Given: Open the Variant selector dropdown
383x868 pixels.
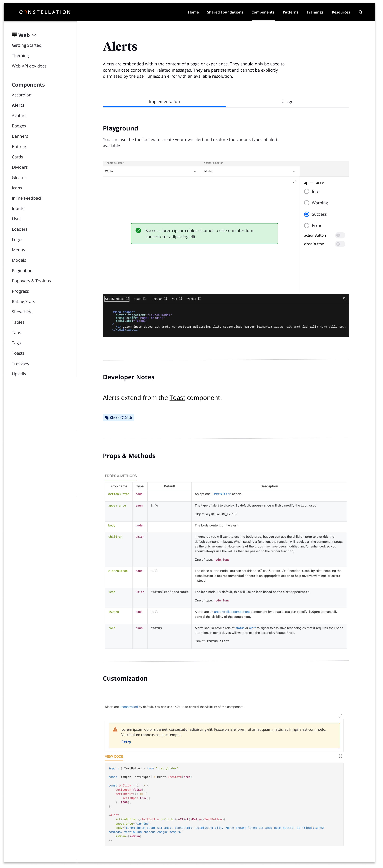Looking at the screenshot, I should tap(249, 171).
